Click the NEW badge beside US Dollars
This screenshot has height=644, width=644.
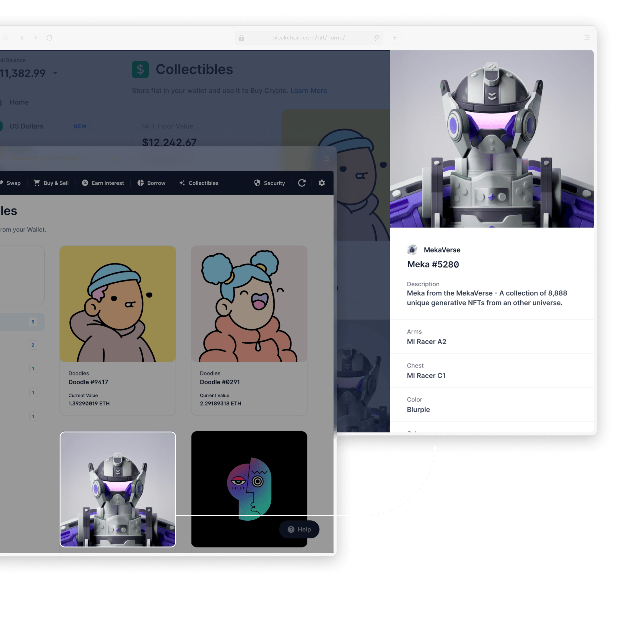coord(80,126)
